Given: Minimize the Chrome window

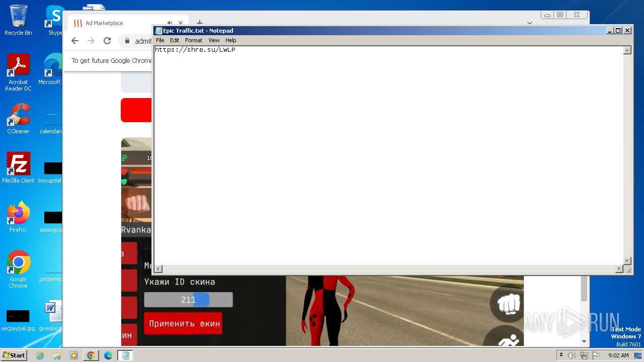Looking at the screenshot, I should point(547,15).
